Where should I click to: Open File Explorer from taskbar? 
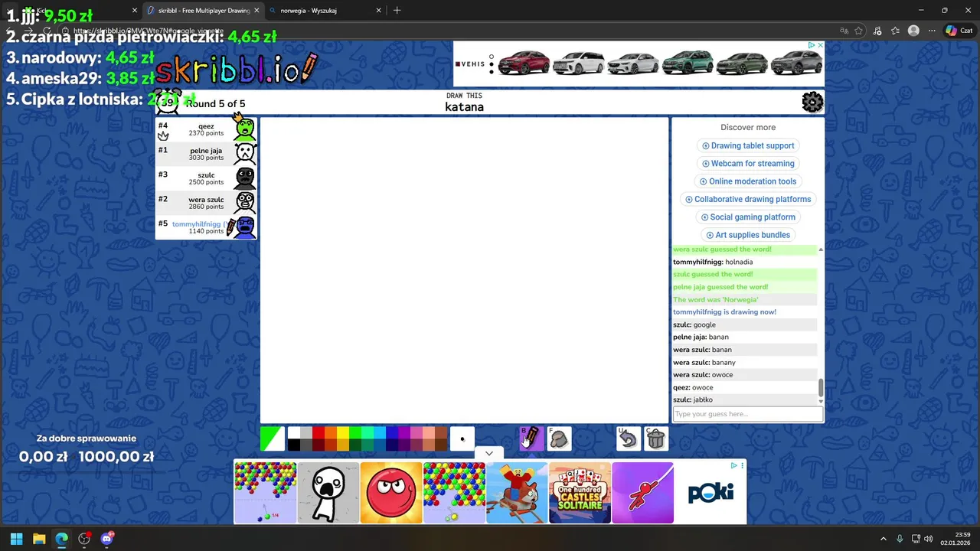coord(39,539)
